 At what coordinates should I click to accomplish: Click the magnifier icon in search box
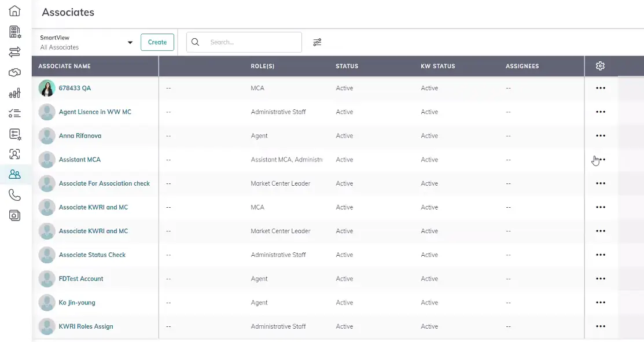[x=196, y=42]
